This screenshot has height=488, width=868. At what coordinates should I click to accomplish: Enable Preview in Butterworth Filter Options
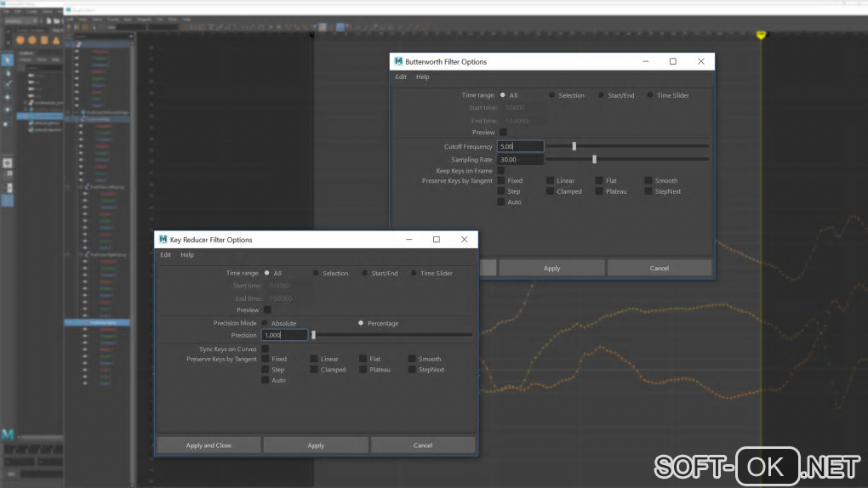[503, 133]
